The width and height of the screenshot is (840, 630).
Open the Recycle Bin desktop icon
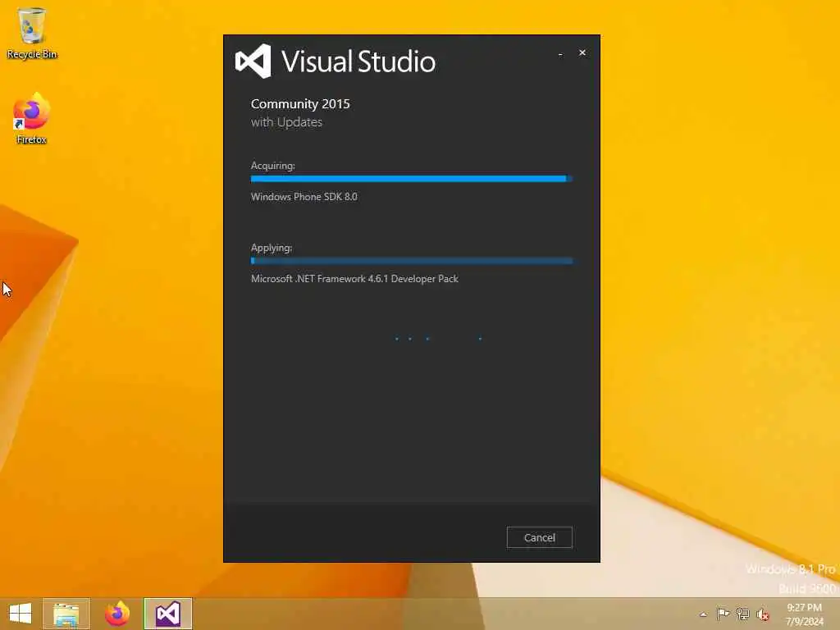pyautogui.click(x=32, y=33)
